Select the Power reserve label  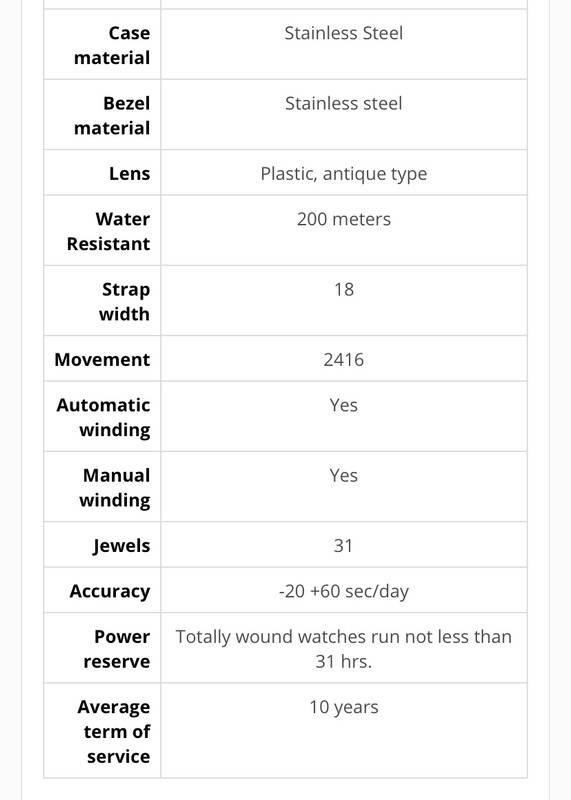click(117, 649)
